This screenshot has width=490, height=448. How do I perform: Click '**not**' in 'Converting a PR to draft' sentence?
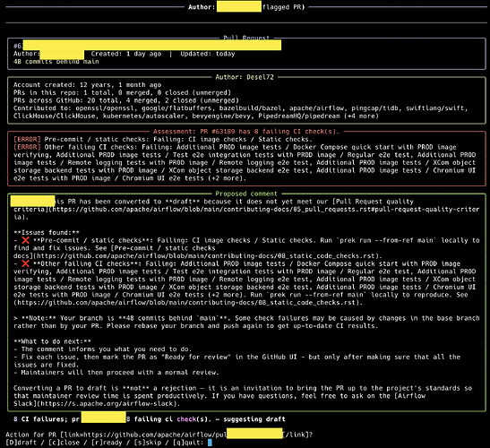pyautogui.click(x=135, y=388)
